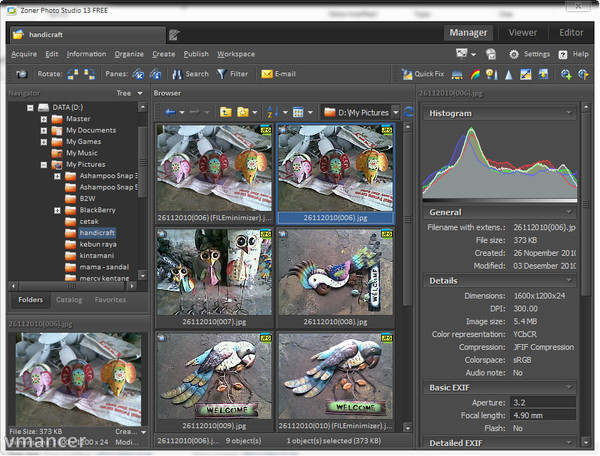Toggle the second Panes icon
This screenshot has height=456, width=600.
pyautogui.click(x=155, y=74)
